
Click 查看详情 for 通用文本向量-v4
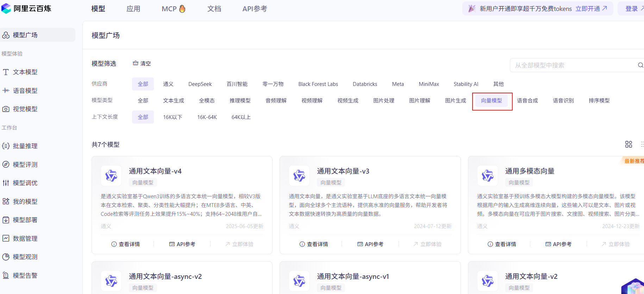click(x=126, y=244)
